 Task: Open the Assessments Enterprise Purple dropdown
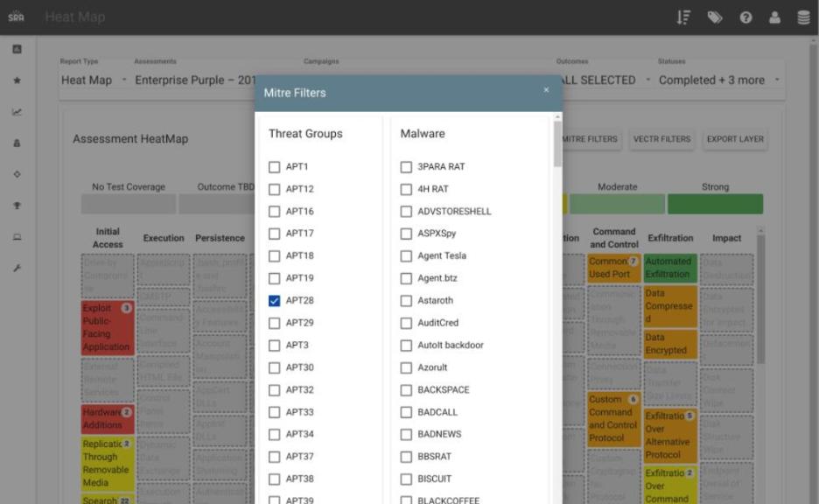tap(195, 80)
